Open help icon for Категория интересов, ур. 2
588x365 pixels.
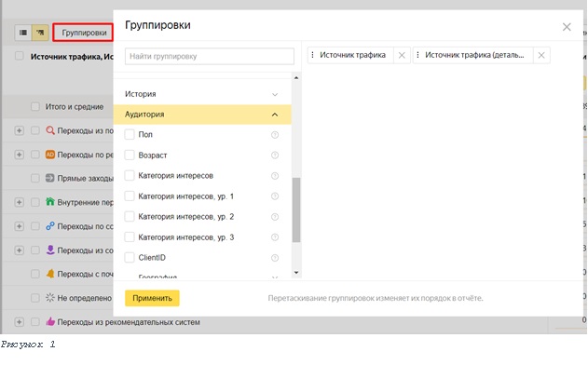(275, 217)
